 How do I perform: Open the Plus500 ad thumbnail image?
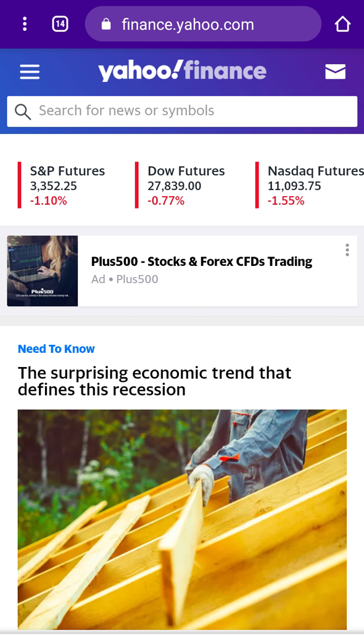click(42, 271)
